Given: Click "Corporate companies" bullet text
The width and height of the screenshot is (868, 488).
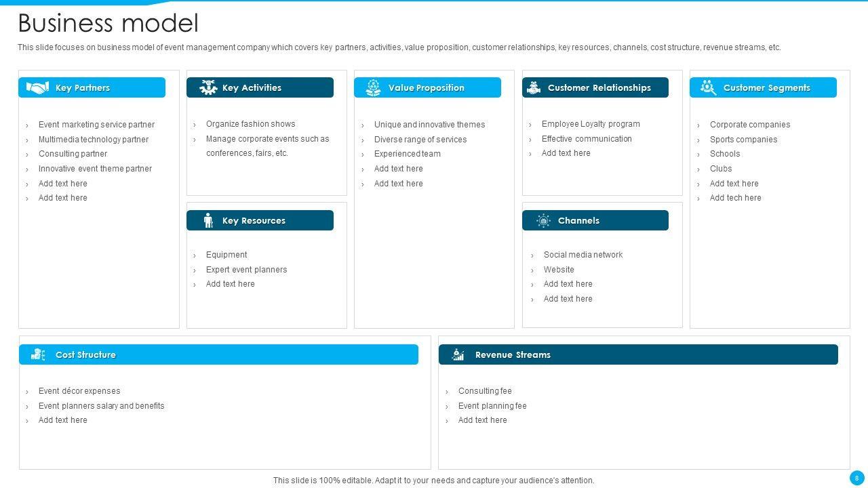Looking at the screenshot, I should [750, 125].
